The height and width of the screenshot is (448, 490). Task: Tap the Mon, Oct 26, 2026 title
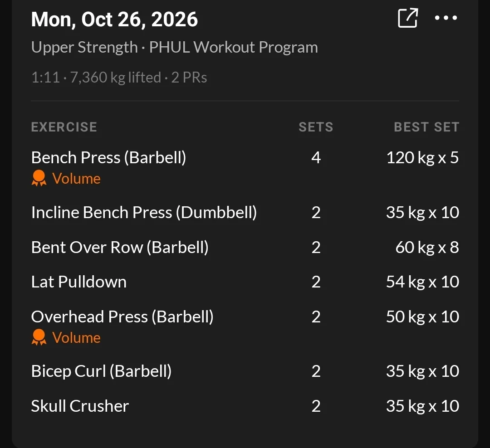pyautogui.click(x=114, y=19)
